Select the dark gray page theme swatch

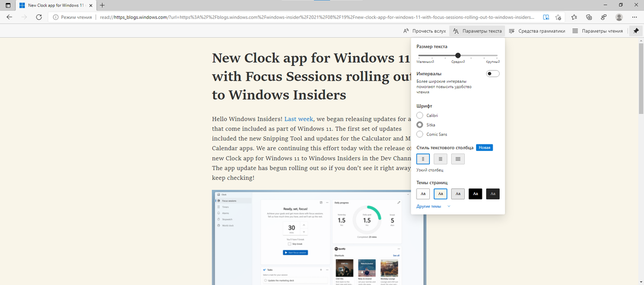tap(493, 193)
